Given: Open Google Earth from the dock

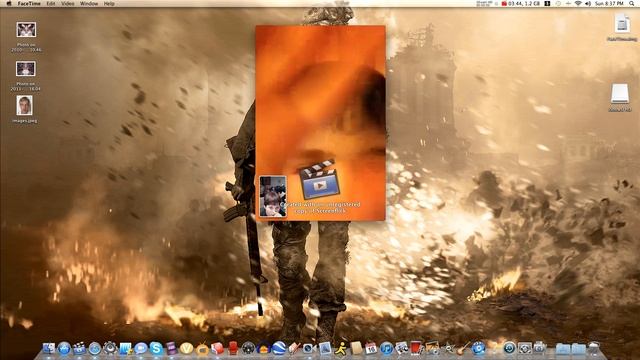Looking at the screenshot, I should [279, 348].
